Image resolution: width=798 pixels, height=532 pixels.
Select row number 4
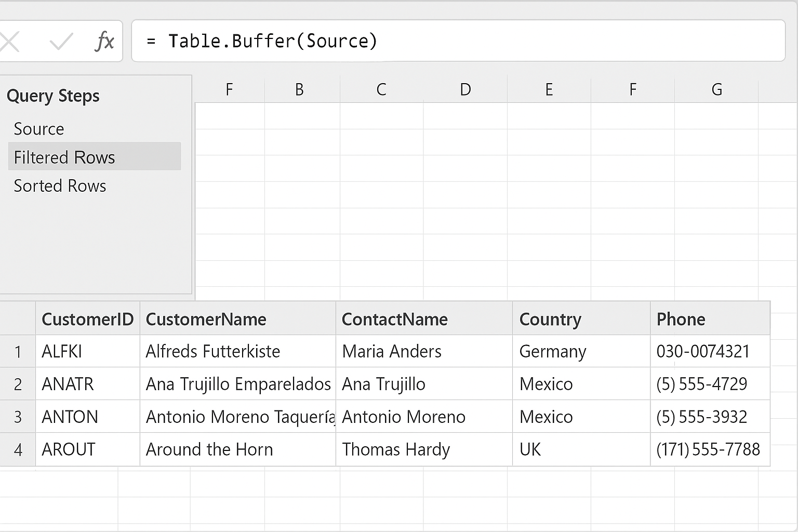click(x=18, y=449)
